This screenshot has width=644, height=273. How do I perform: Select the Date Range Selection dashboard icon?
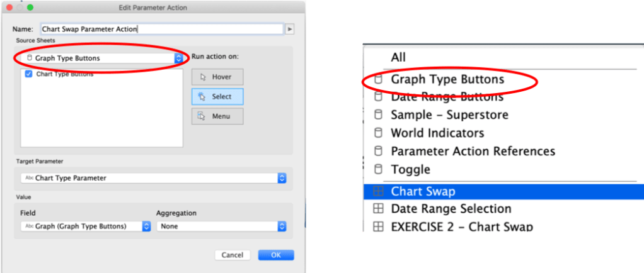(378, 208)
